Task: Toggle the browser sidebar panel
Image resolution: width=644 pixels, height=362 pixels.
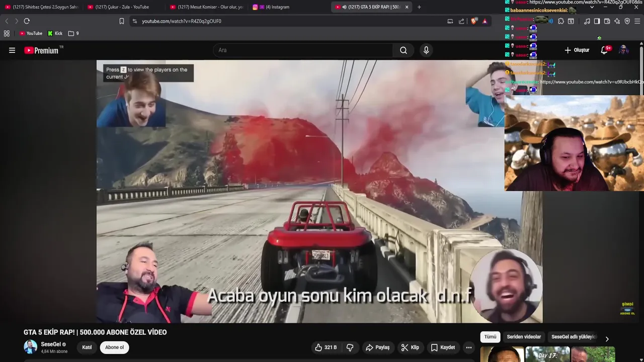Action: tap(597, 21)
